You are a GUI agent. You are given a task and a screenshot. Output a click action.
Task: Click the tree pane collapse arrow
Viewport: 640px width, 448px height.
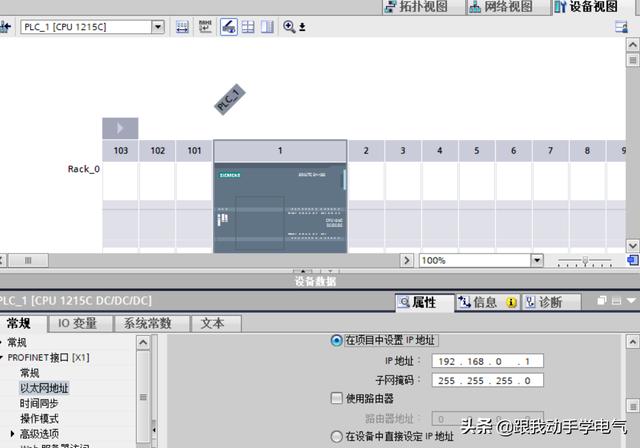154,430
